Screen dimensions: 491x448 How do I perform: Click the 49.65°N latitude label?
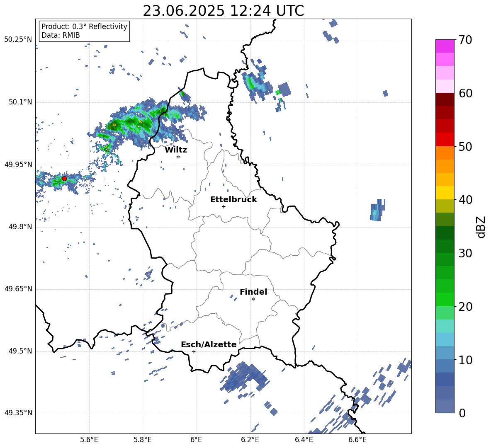[18, 289]
